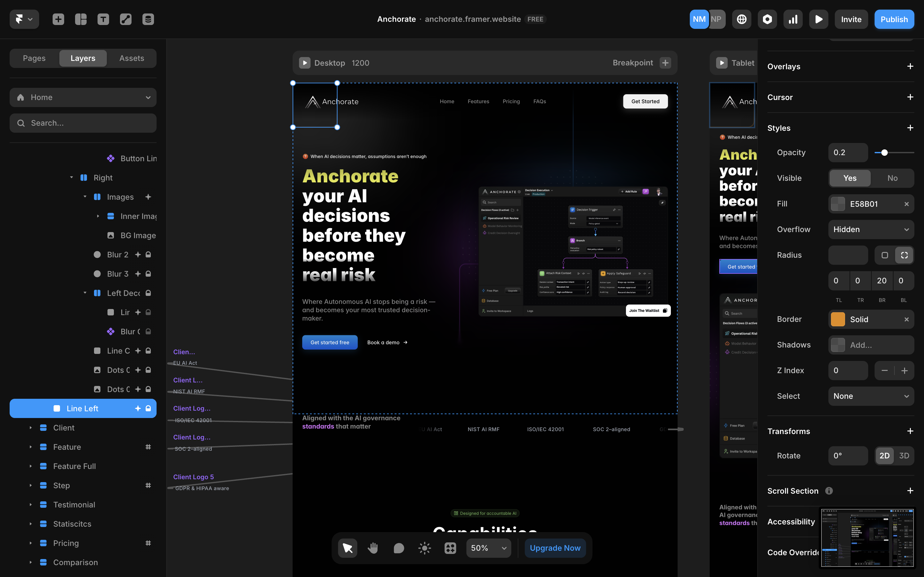Switch to the Pages tab
The width and height of the screenshot is (924, 577).
click(34, 58)
